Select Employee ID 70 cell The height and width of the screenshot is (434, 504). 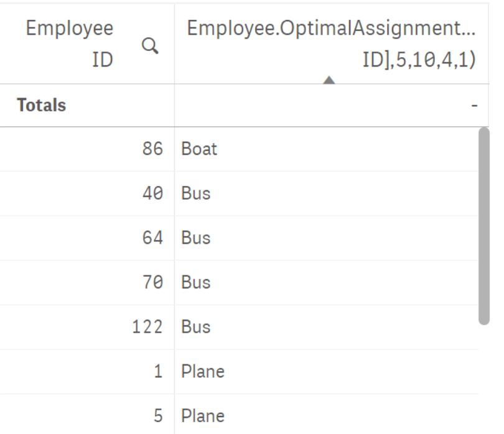click(x=87, y=283)
